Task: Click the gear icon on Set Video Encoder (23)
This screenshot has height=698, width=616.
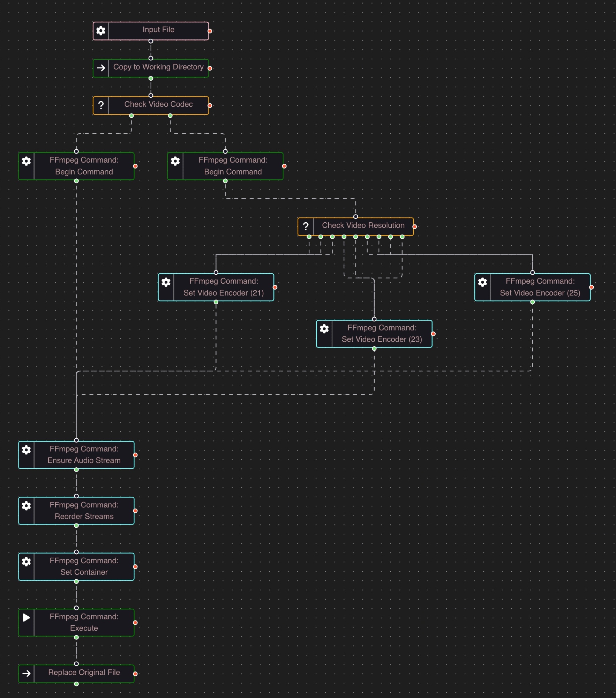Action: pos(324,329)
